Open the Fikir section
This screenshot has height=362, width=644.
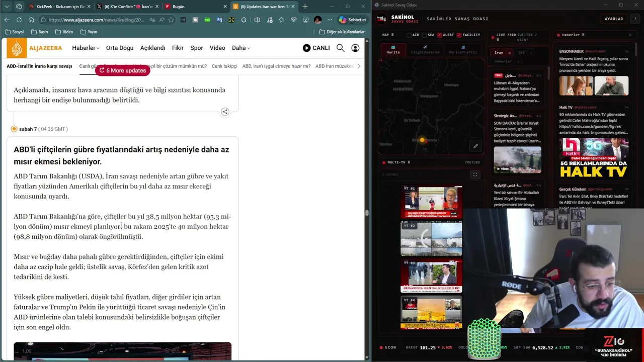click(178, 48)
